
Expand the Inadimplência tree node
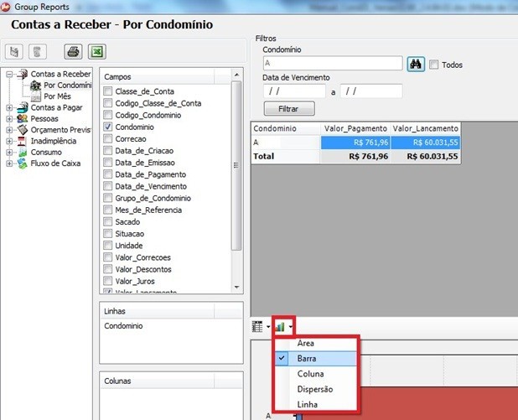click(9, 141)
